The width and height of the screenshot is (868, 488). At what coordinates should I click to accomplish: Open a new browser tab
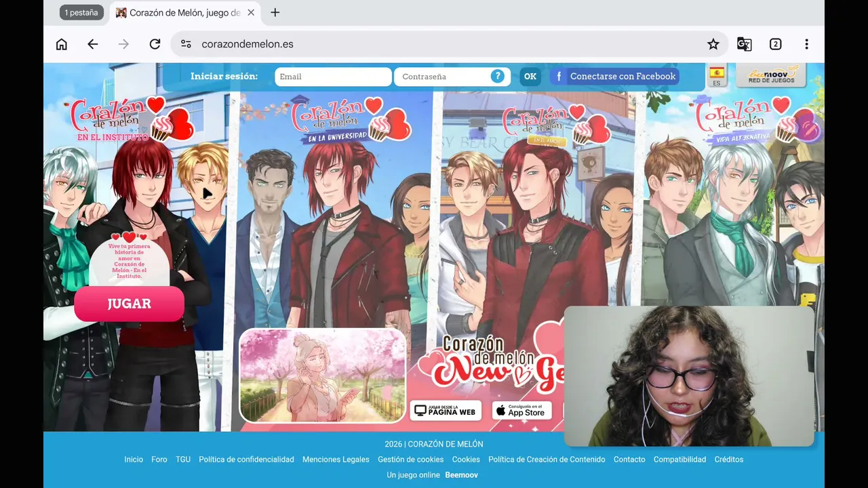(275, 13)
